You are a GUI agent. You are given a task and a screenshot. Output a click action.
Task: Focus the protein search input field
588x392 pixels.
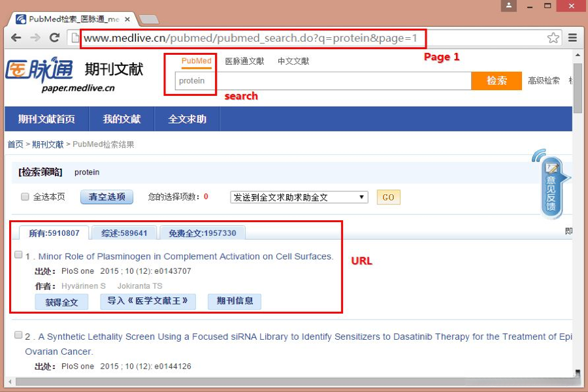323,80
